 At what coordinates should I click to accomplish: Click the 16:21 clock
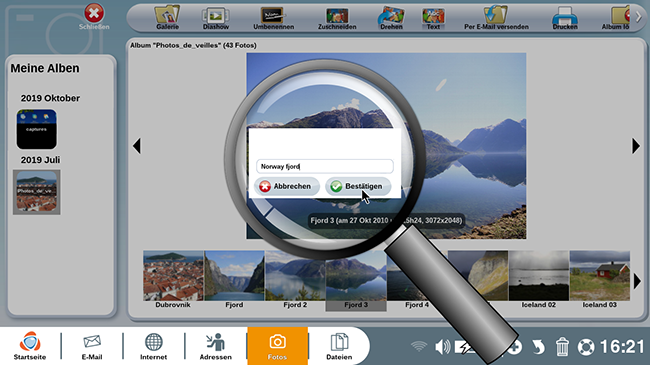point(622,347)
